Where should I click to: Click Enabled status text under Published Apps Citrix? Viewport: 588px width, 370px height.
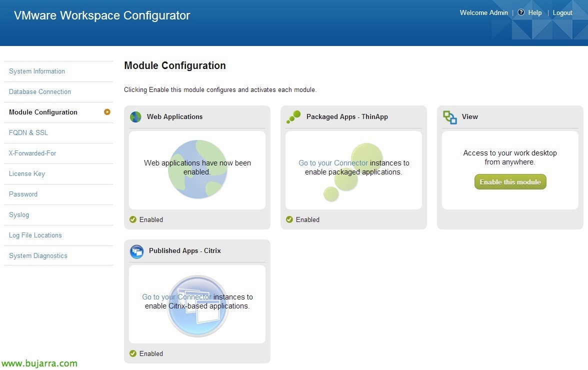coord(151,353)
